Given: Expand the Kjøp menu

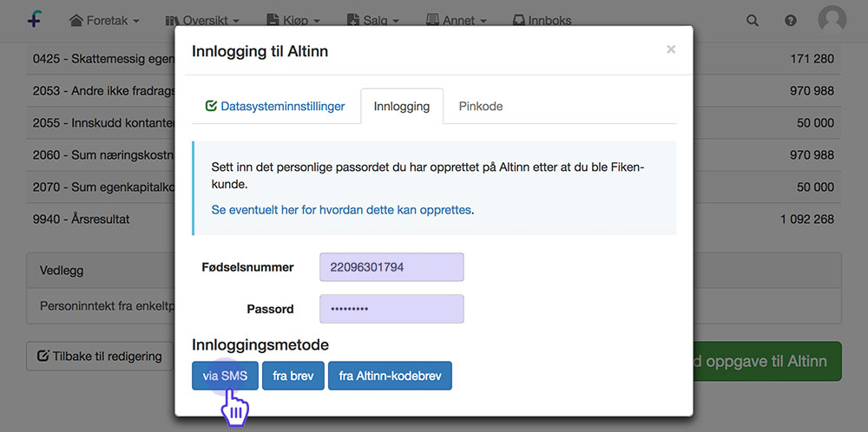Looking at the screenshot, I should pyautogui.click(x=293, y=21).
